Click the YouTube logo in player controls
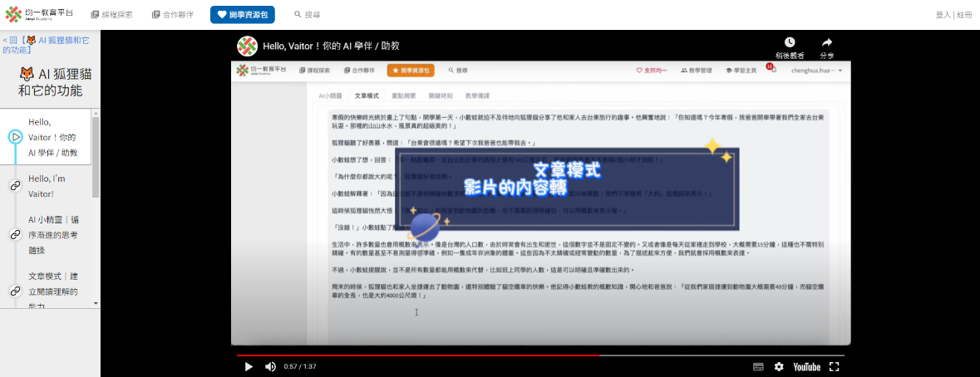This screenshot has height=377, width=980. [806, 367]
